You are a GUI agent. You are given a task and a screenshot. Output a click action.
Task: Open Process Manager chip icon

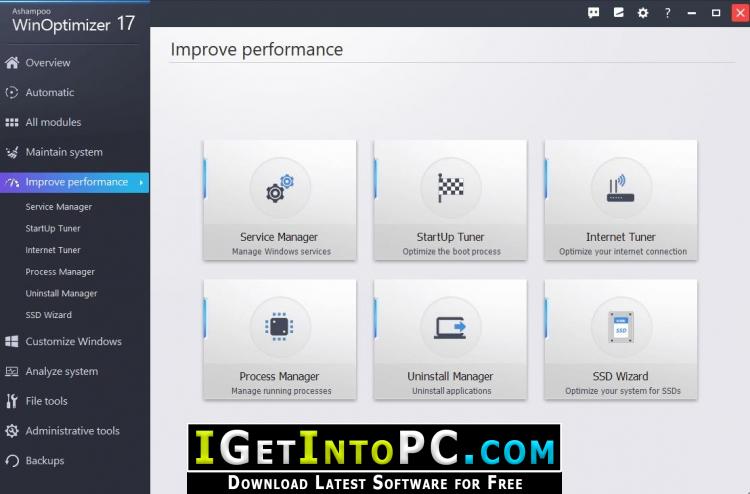pos(279,327)
